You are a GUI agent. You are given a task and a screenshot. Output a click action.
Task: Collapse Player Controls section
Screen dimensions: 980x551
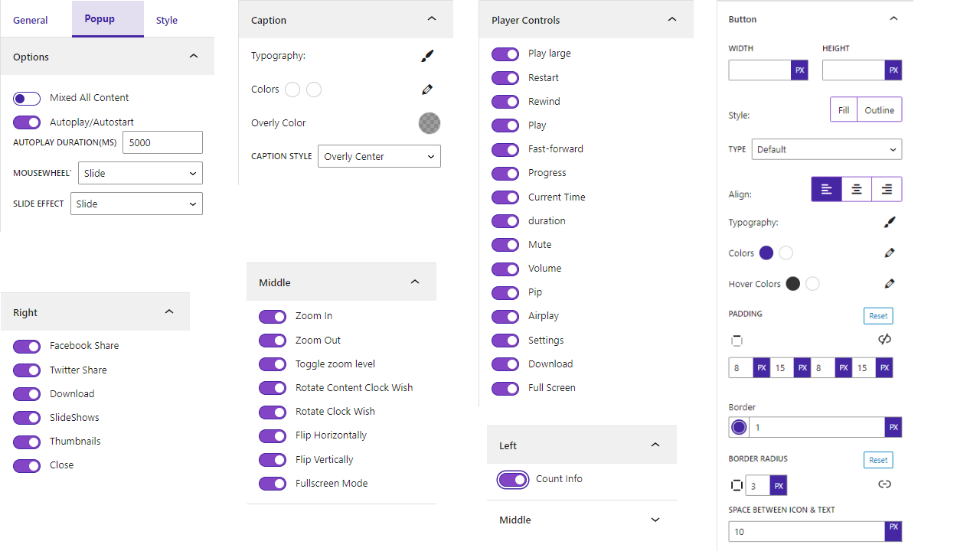672,19
